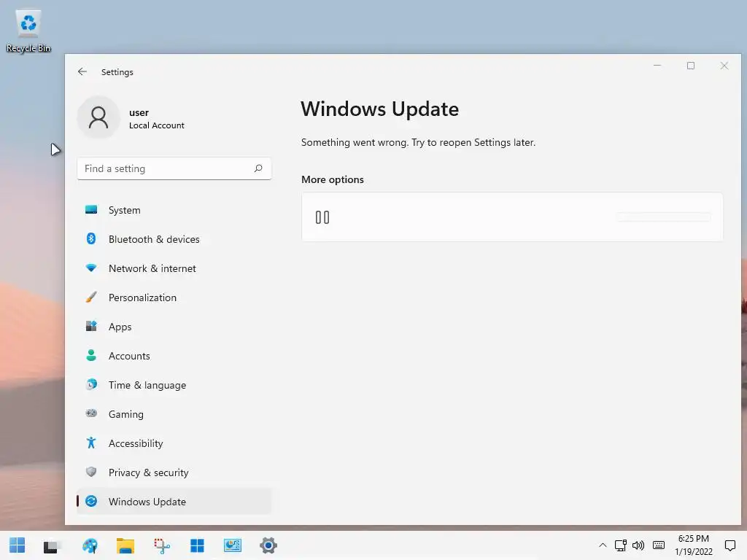Close the Settings window
Viewport: 747px width, 560px height.
[724, 66]
